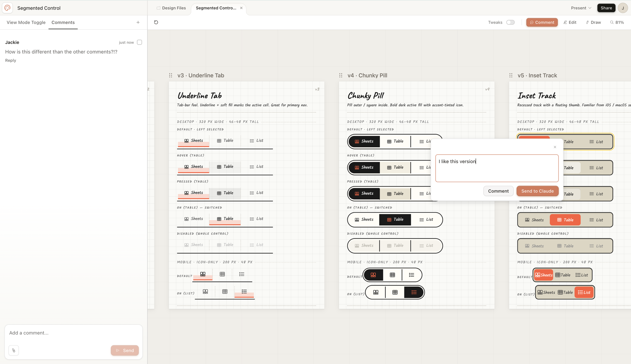Click the Share button

coord(606,8)
